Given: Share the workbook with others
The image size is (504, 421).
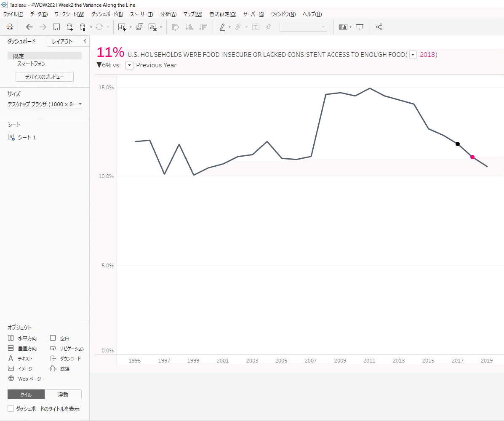Looking at the screenshot, I should click(x=379, y=27).
